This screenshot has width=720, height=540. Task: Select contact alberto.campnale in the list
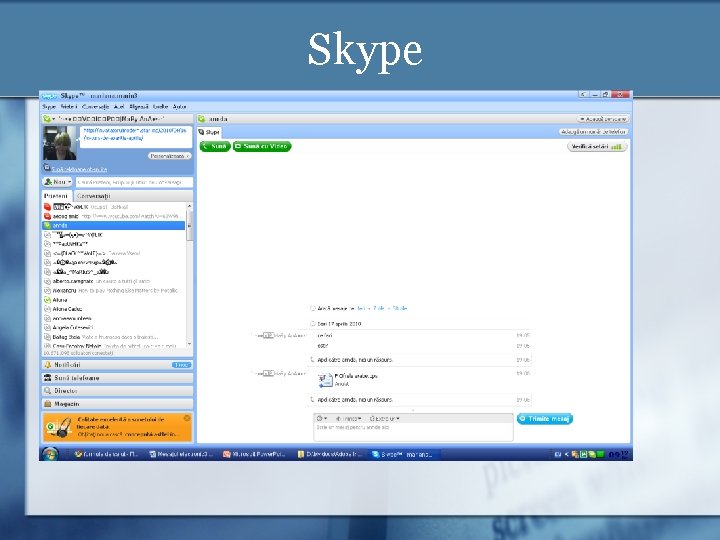click(114, 281)
